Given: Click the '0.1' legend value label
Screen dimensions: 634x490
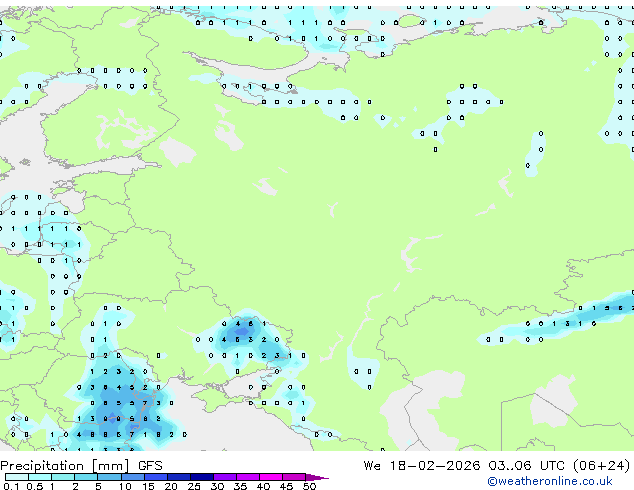Looking at the screenshot, I should [11, 486].
